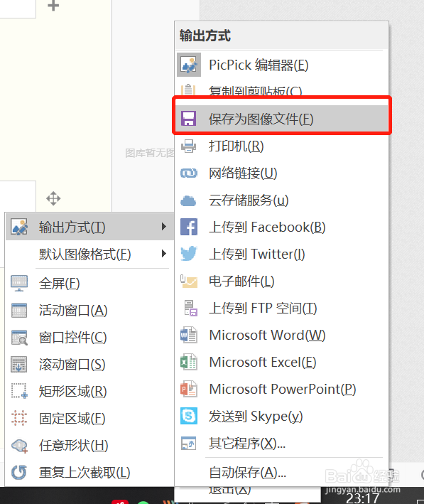424x504 pixels.
Task: Choose 电子邮件(L) output
Action: (x=282, y=281)
